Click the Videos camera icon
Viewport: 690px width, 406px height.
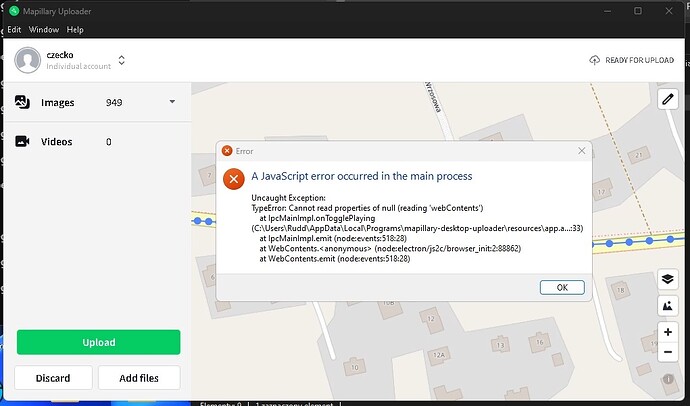22,141
